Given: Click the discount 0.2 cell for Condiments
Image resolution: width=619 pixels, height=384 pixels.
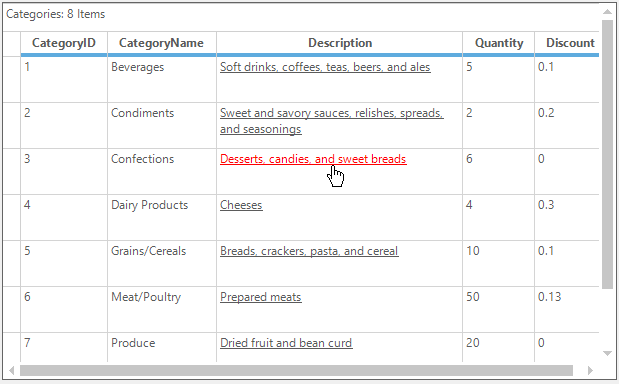Looking at the screenshot, I should point(567,126).
